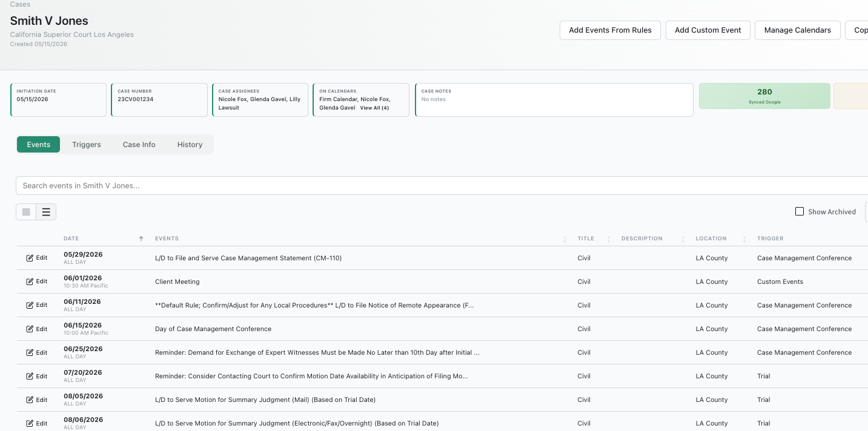Edit the 05/29/2026 Case Management Statement event
Screen dimensions: 868x431
click(x=36, y=258)
